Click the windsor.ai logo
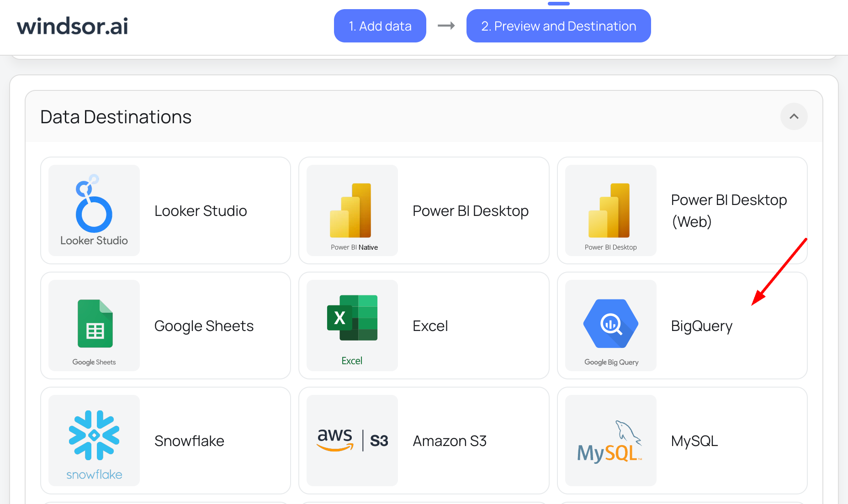Viewport: 848px width, 504px height. [x=72, y=26]
